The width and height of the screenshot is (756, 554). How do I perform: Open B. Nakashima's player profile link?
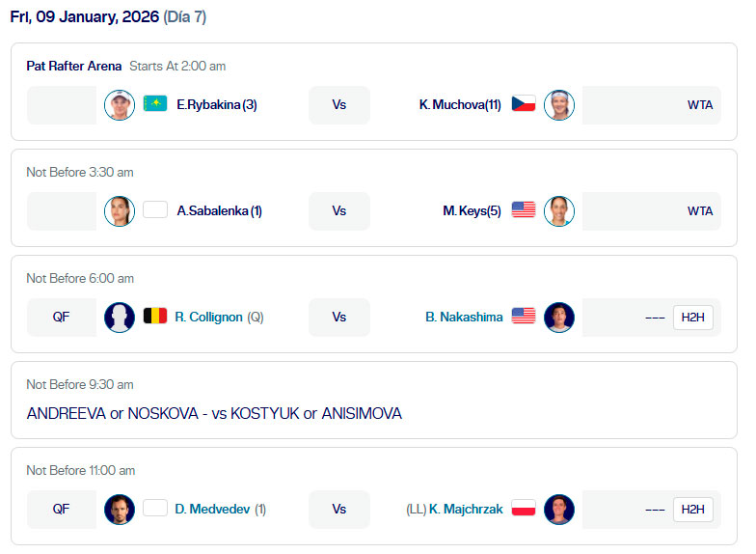point(464,317)
